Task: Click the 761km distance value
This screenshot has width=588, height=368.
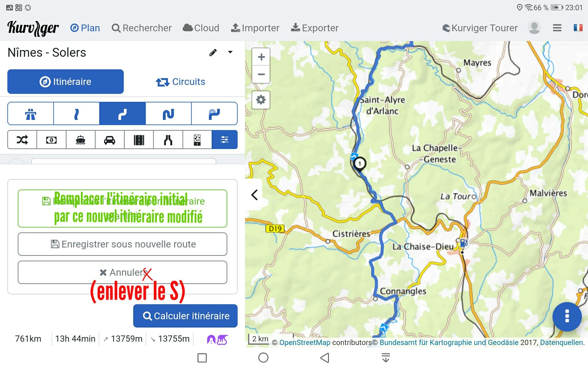Action: click(x=28, y=339)
